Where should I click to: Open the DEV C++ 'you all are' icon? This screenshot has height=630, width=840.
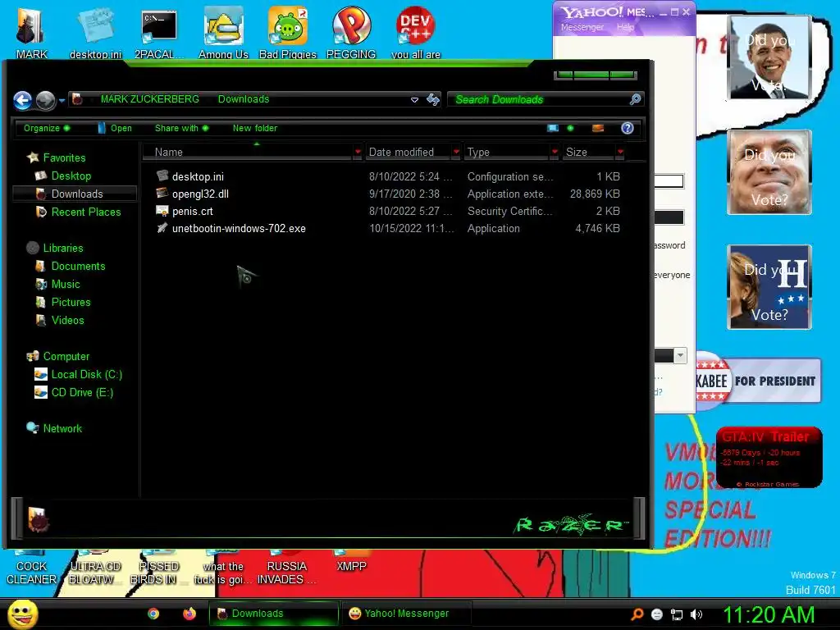[416, 32]
